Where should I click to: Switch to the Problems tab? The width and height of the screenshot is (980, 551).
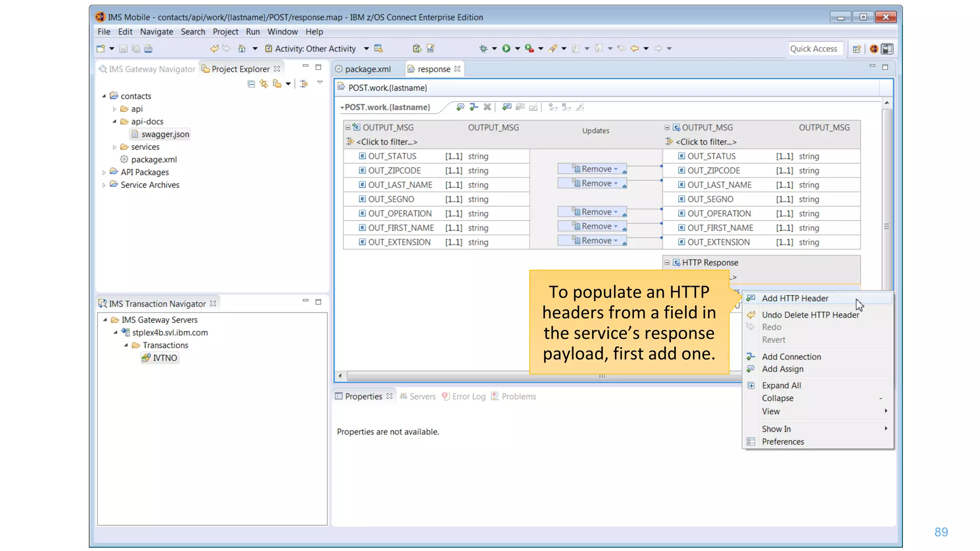pos(513,397)
